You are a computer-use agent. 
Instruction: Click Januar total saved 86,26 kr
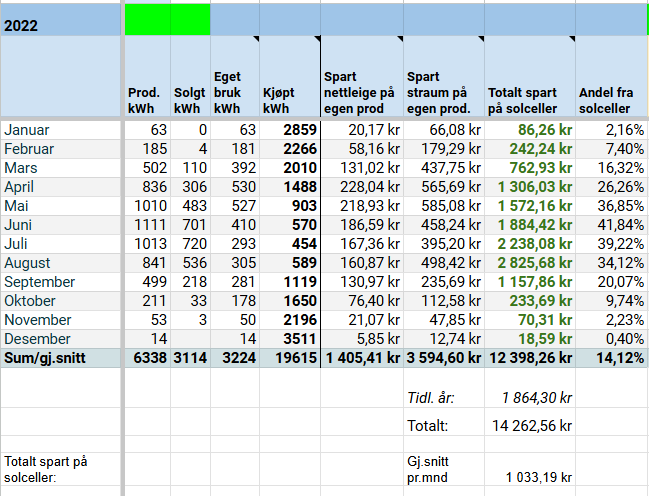point(545,130)
